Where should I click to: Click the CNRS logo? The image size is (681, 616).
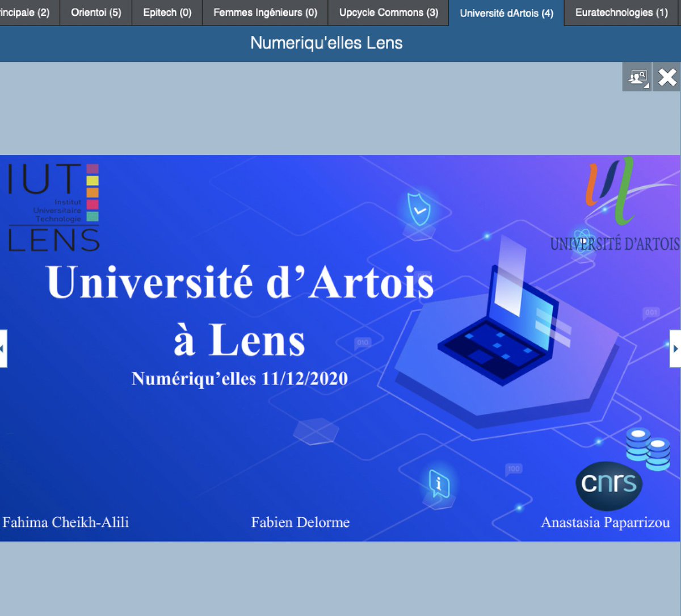point(609,485)
